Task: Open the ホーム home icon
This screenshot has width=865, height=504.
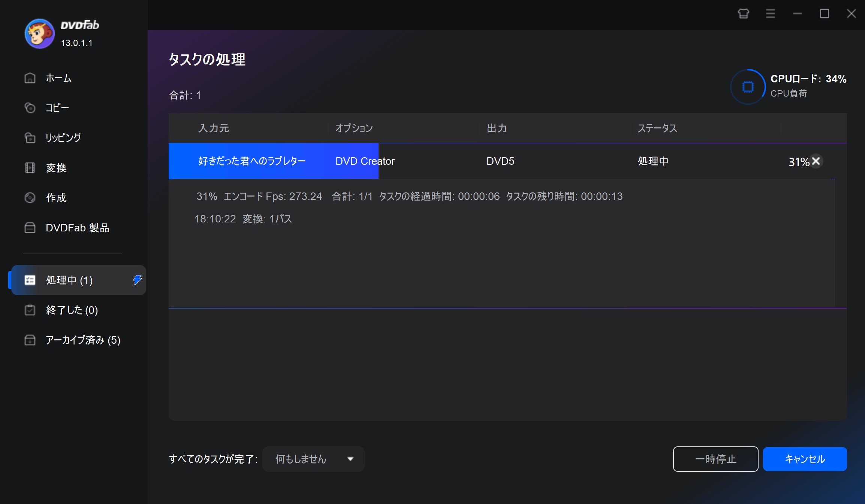Action: [30, 78]
